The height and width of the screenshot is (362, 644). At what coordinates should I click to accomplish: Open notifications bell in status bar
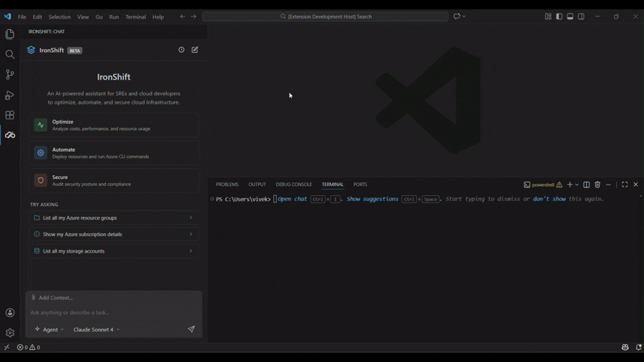pyautogui.click(x=638, y=347)
